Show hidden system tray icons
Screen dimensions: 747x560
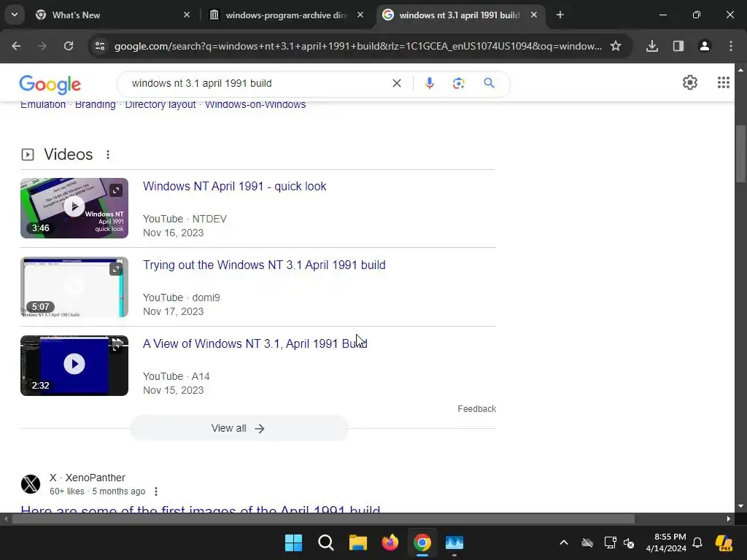click(x=564, y=542)
